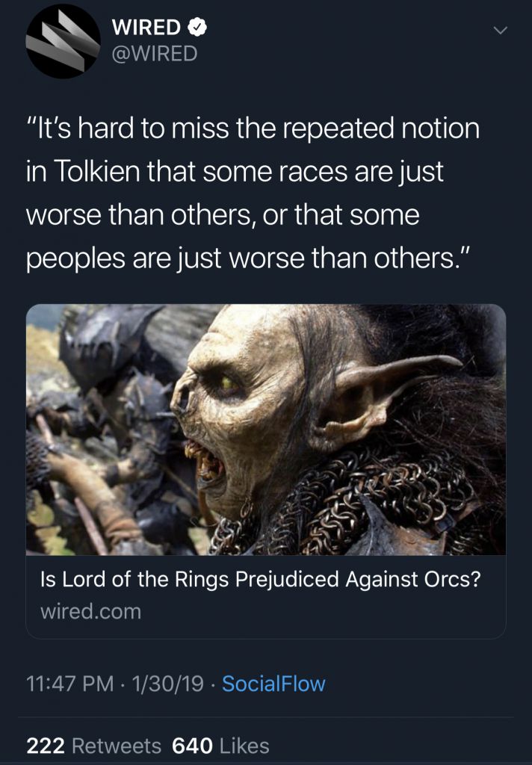
Task: Select the quoted tweet text
Action: (x=253, y=193)
